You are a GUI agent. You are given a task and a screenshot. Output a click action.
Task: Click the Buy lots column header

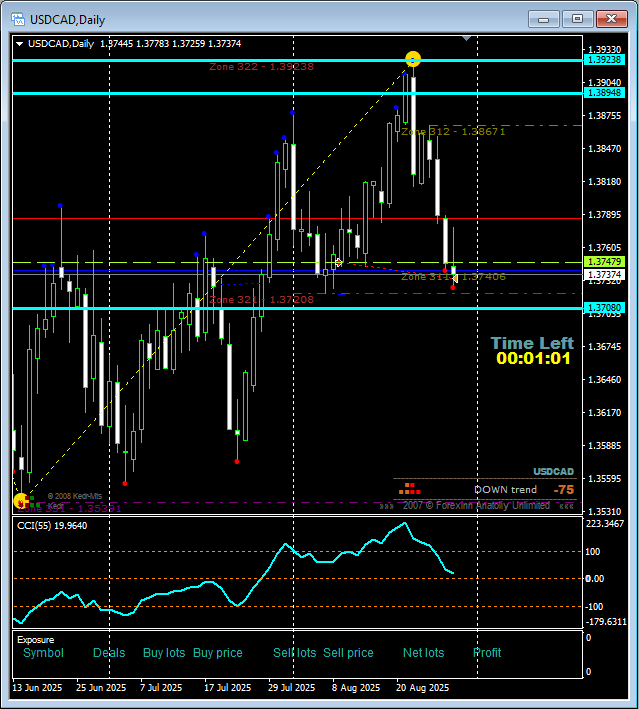(164, 653)
